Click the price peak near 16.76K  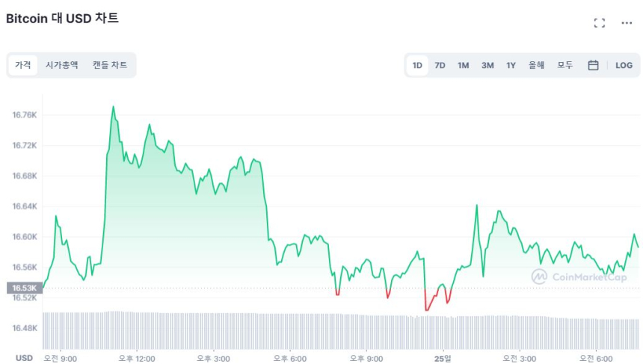click(x=114, y=107)
